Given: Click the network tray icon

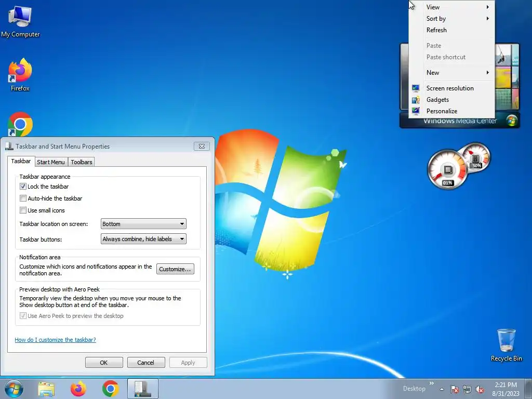Looking at the screenshot, I should [x=467, y=389].
